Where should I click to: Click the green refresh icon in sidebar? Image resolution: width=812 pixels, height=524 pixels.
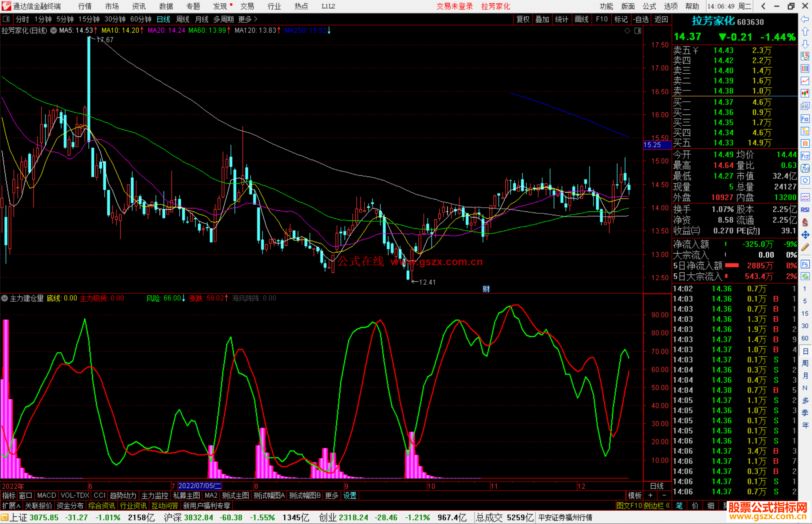(805, 276)
